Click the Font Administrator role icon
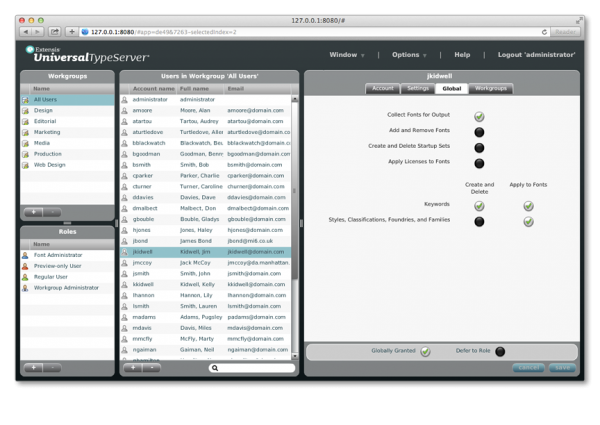The height and width of the screenshot is (425, 600). pos(25,255)
